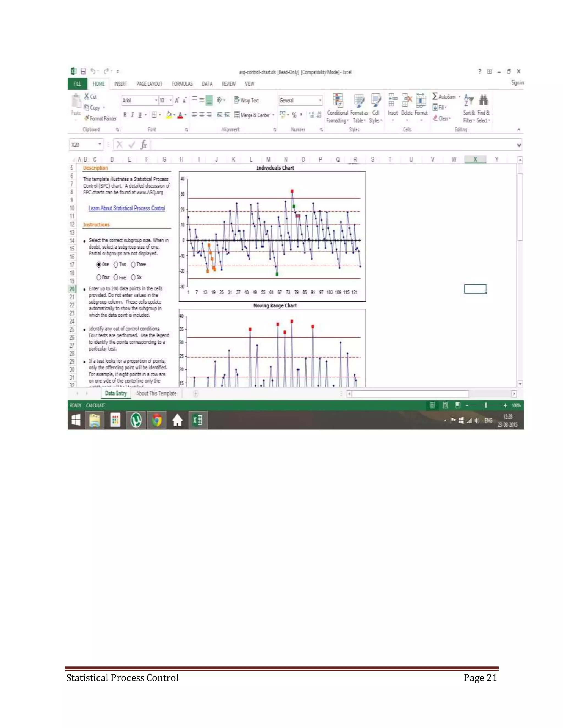Screen dimensions: 563x728
Task: Click AutoSum sigma icon
Action: pos(435,96)
